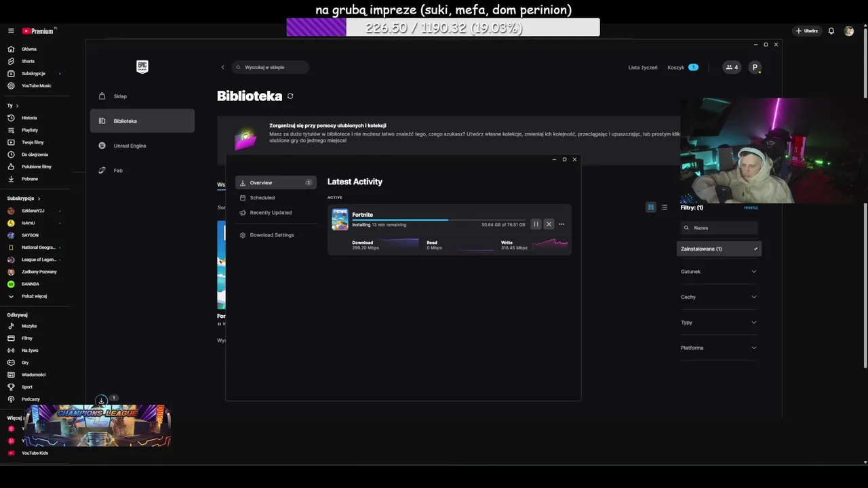Reset filters with resetuj link
Viewport: 868px width, 488px height.
click(751, 207)
